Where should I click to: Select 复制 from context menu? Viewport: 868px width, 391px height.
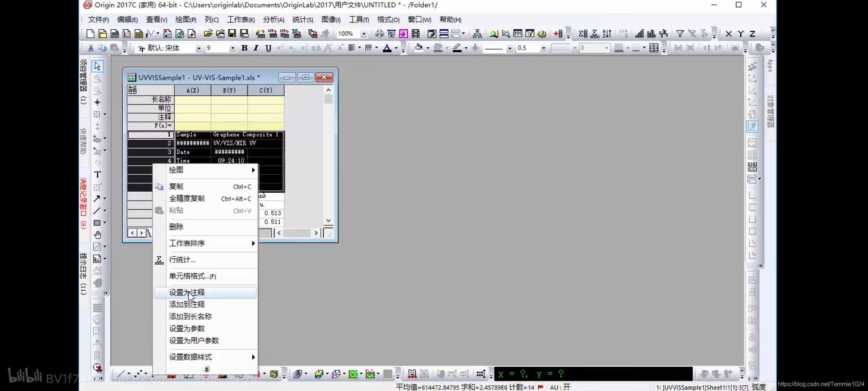pyautogui.click(x=176, y=186)
